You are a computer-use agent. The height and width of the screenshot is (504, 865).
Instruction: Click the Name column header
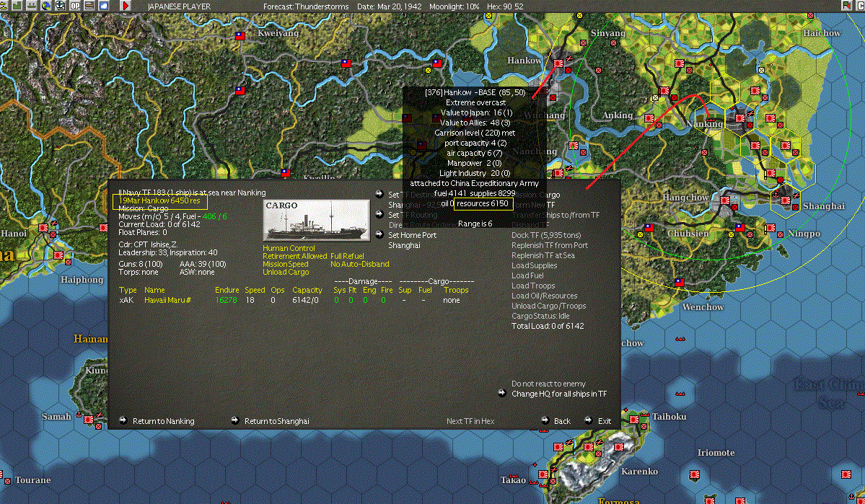154,290
